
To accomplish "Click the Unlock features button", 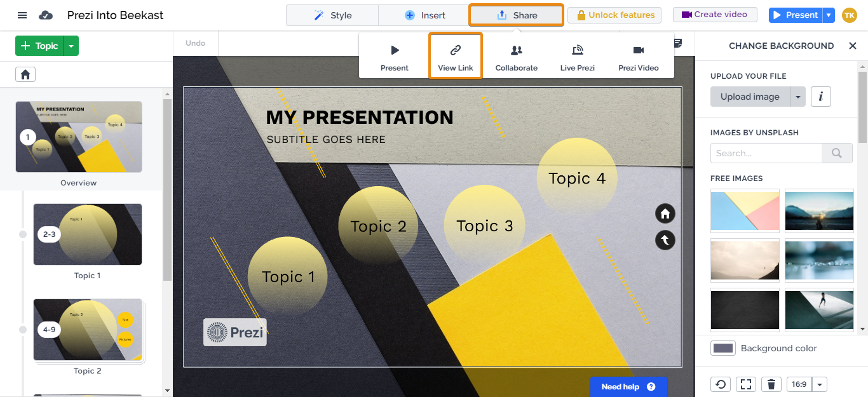I will pyautogui.click(x=614, y=15).
